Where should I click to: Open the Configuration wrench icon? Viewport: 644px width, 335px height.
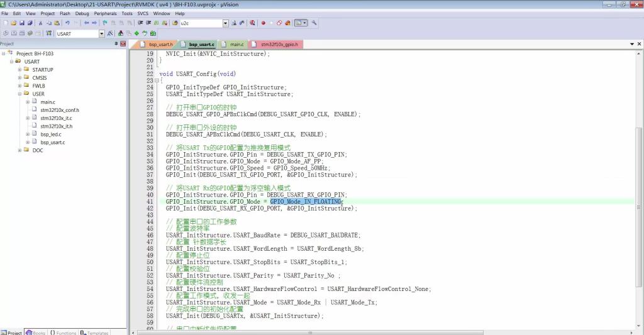(x=314, y=23)
